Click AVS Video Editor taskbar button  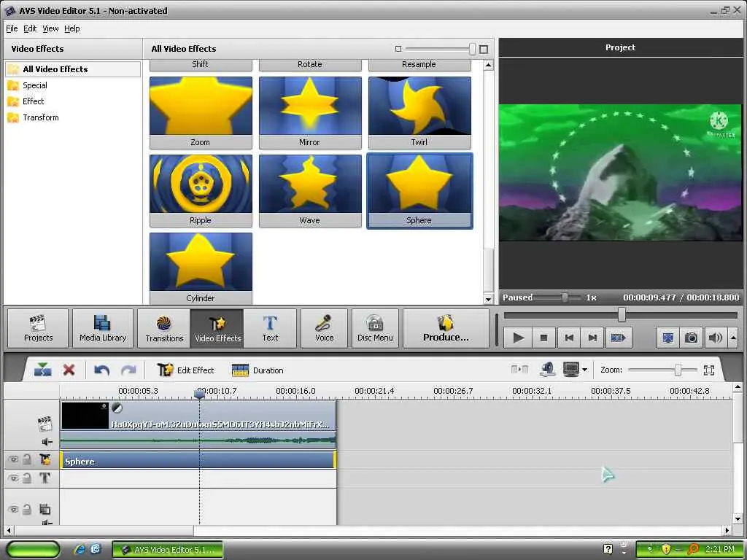pos(168,550)
